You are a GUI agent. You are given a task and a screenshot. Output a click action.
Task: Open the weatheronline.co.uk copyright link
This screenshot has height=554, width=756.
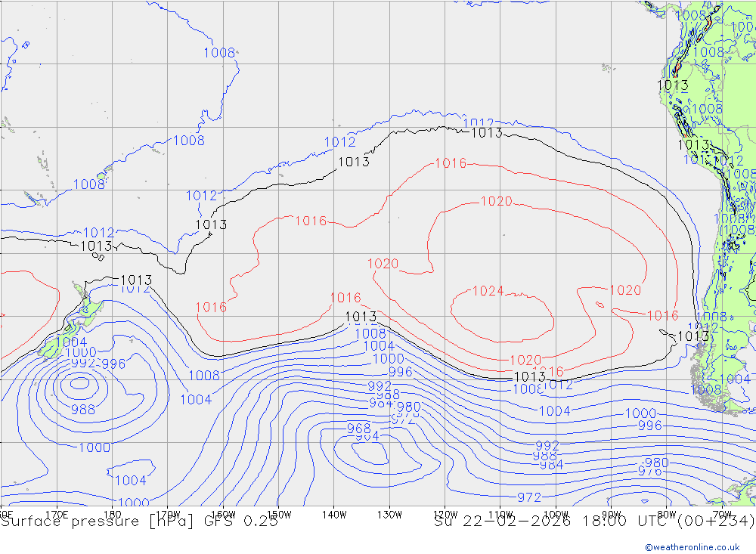point(692,546)
